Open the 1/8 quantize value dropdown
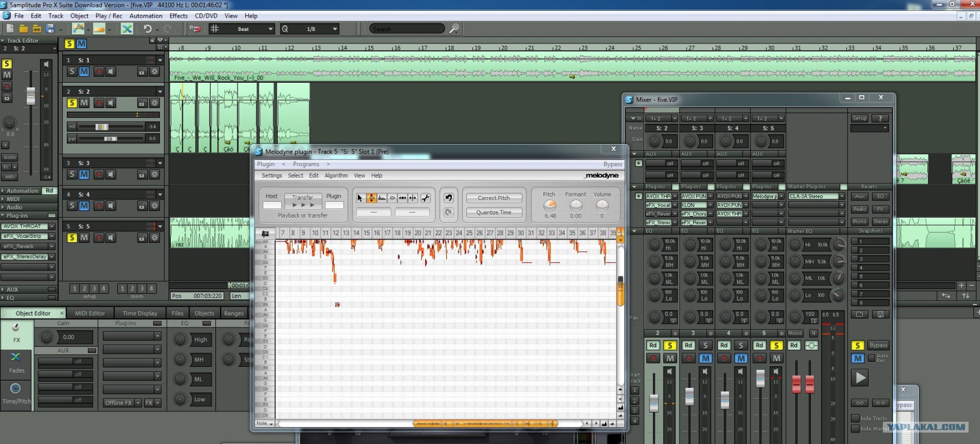The width and height of the screenshot is (980, 444). [335, 29]
